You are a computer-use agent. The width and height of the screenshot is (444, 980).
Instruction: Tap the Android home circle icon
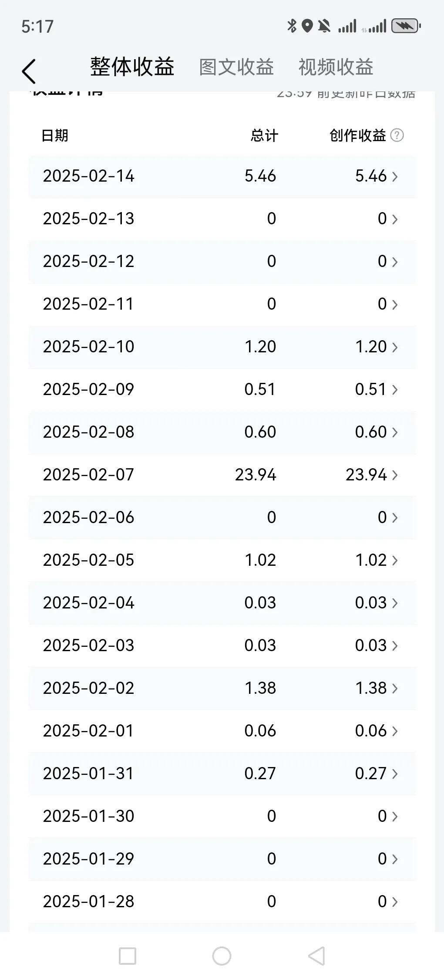point(222,956)
